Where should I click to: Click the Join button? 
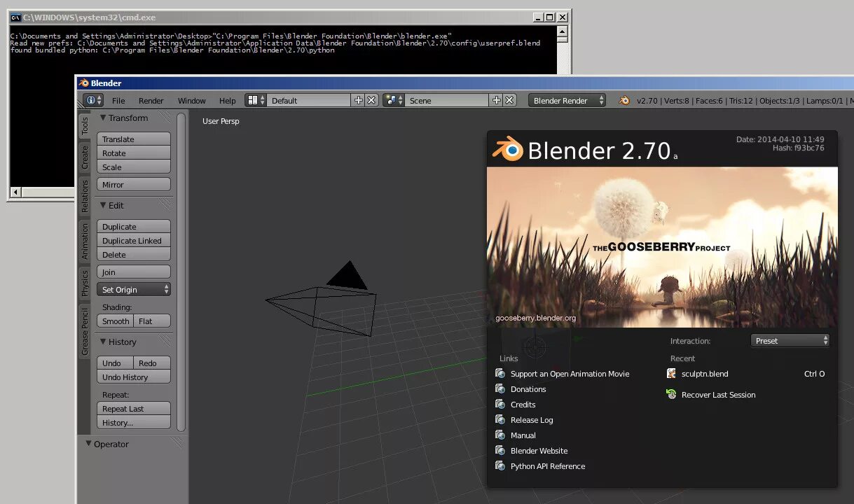(x=134, y=272)
